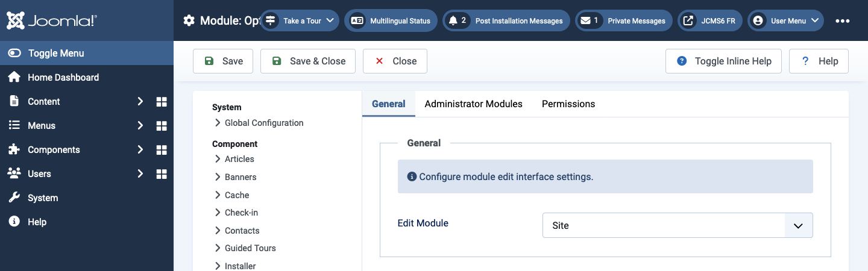This screenshot has width=868, height=271.
Task: Open the Take a Tour dropdown
Action: pos(300,20)
